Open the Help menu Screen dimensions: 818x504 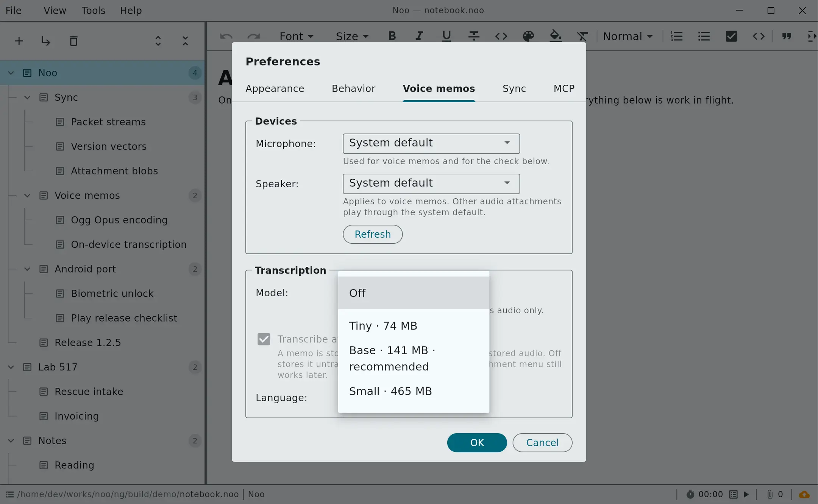tap(131, 10)
